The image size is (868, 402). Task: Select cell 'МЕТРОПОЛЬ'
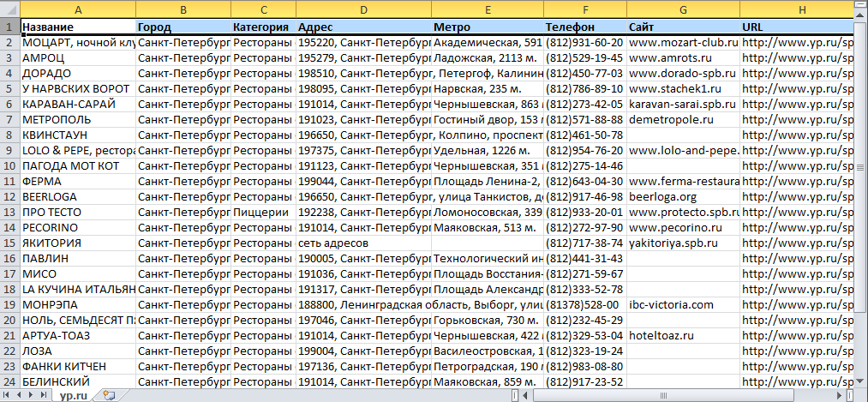pos(78,120)
